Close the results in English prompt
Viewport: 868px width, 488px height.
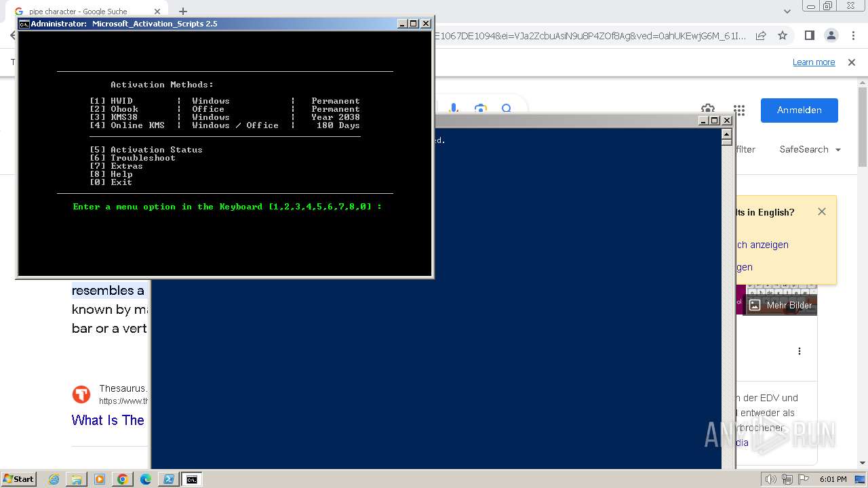click(x=822, y=211)
